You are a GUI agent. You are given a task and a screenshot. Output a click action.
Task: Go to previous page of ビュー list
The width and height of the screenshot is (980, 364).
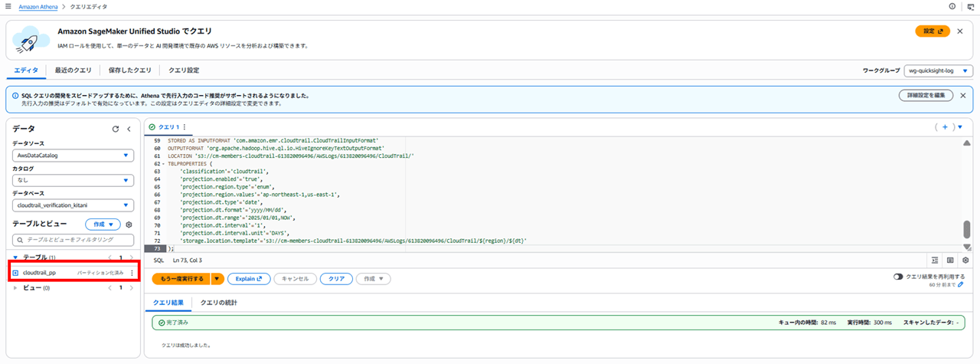click(x=111, y=288)
